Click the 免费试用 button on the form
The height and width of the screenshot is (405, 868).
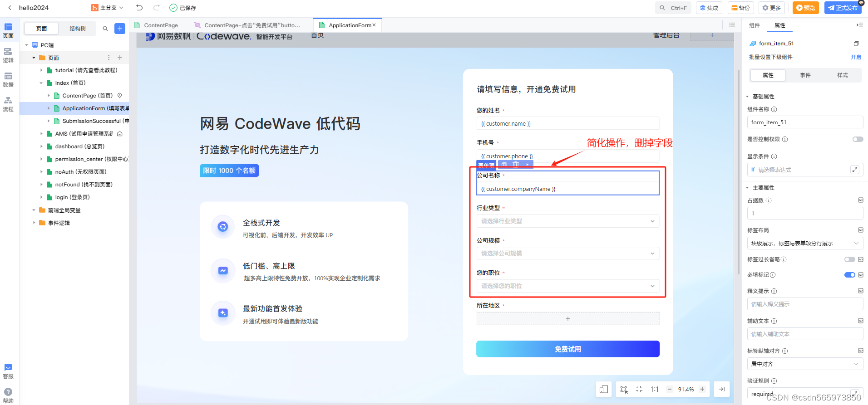(x=568, y=349)
